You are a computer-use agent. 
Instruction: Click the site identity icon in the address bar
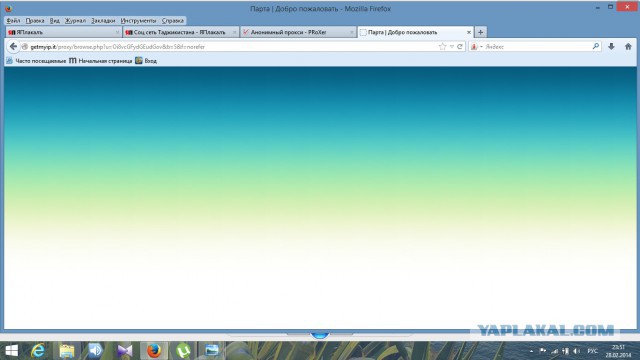point(24,47)
